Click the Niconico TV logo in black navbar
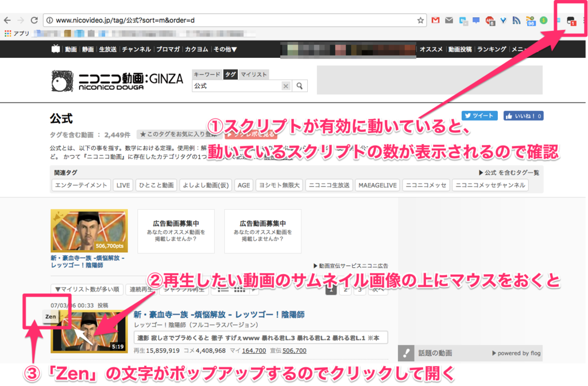588x386 pixels. coord(56,49)
